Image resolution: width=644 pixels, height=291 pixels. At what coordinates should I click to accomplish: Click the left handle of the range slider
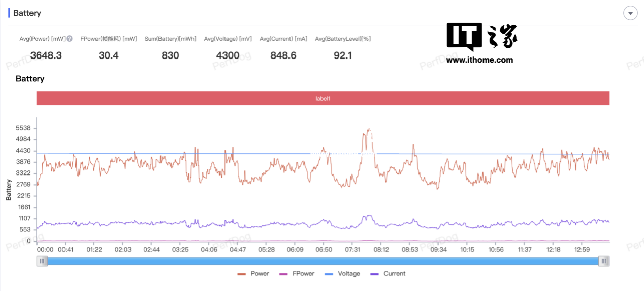42,261
